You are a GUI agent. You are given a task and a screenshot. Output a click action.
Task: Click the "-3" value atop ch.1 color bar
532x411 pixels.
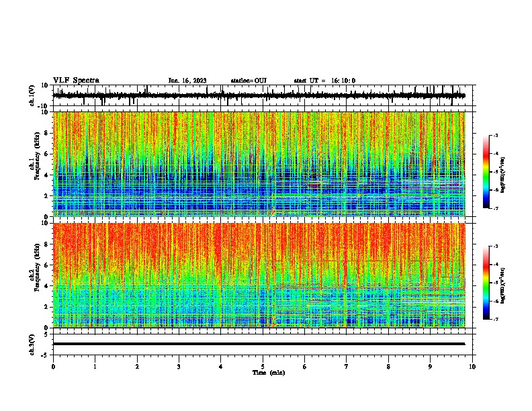tap(495, 135)
